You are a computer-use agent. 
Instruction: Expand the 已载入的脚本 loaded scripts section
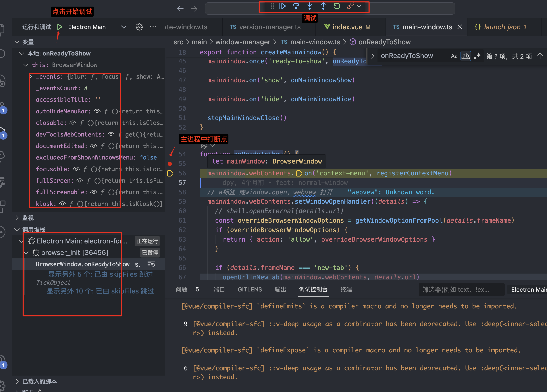pyautogui.click(x=17, y=381)
